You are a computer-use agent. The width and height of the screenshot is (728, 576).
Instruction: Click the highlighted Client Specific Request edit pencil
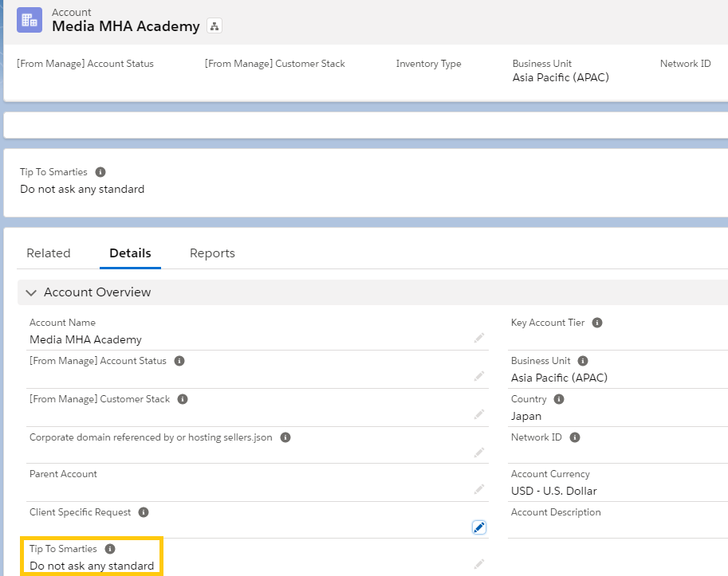pyautogui.click(x=478, y=527)
